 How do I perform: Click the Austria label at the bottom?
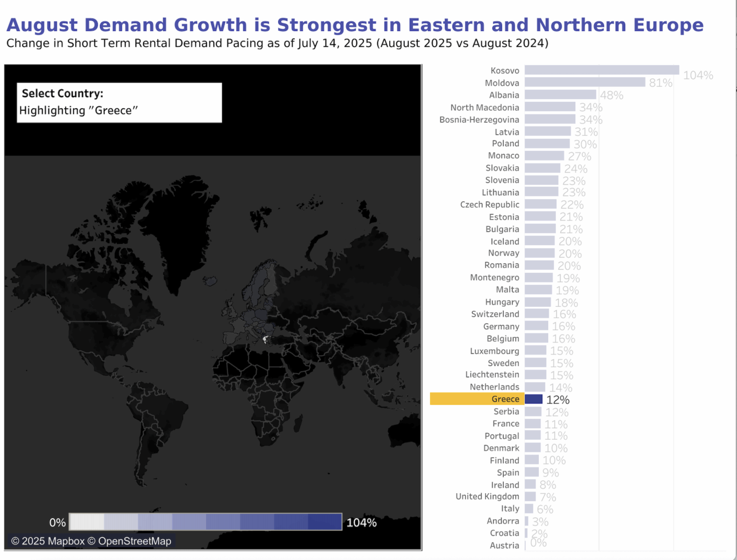[504, 546]
